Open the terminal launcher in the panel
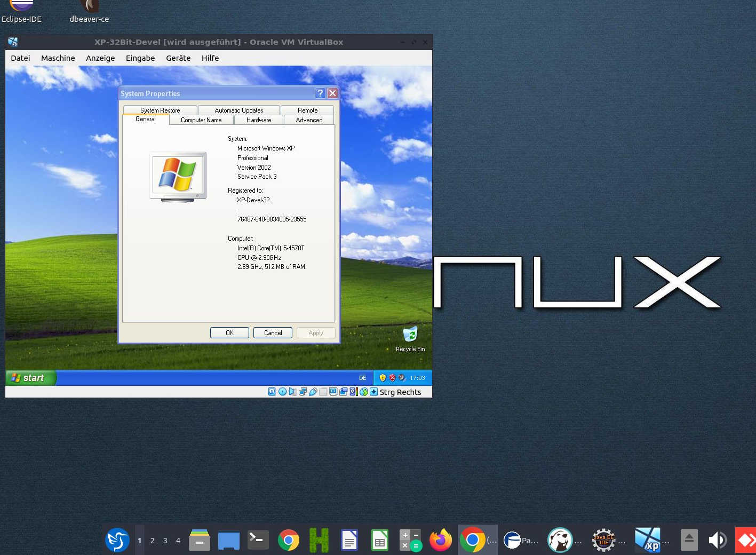This screenshot has width=756, height=555. tap(258, 540)
